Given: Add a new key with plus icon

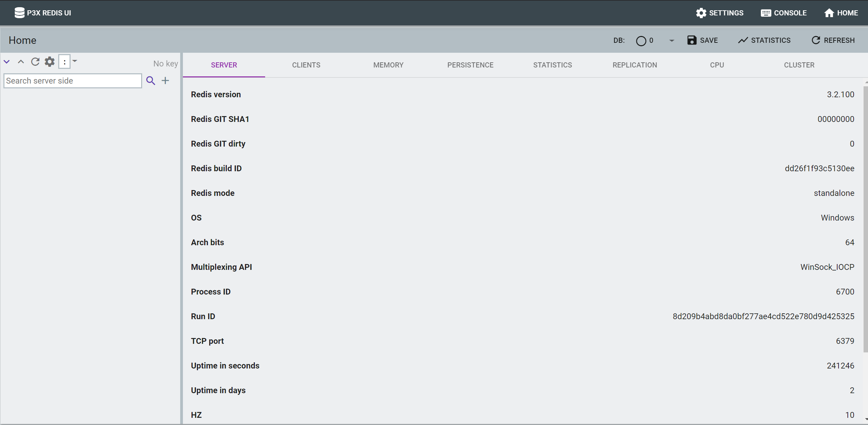Looking at the screenshot, I should tap(165, 81).
